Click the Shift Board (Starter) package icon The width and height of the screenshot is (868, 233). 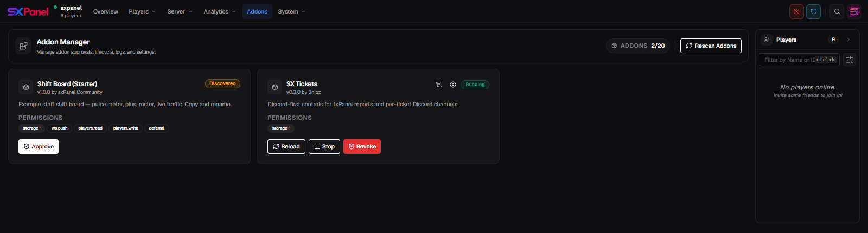click(25, 87)
